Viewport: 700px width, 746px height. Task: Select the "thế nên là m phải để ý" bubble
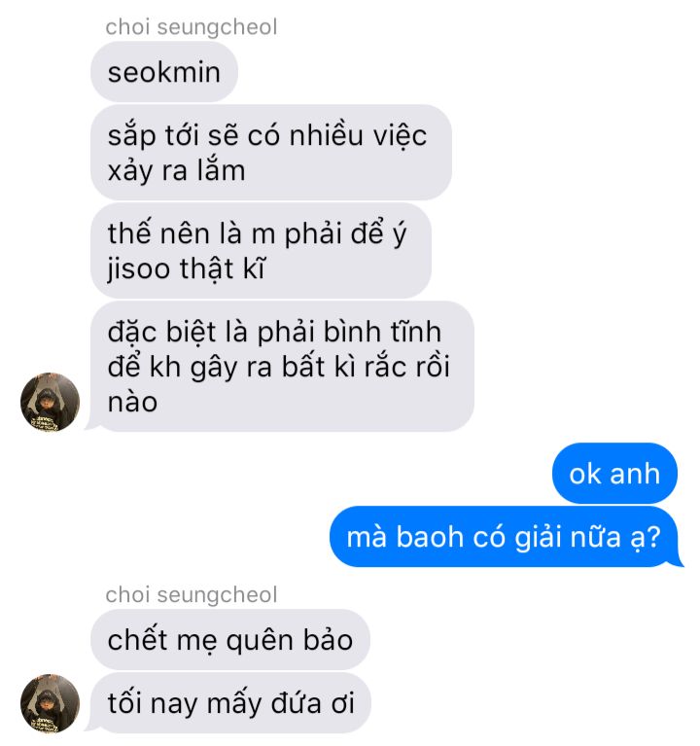pyautogui.click(x=262, y=251)
